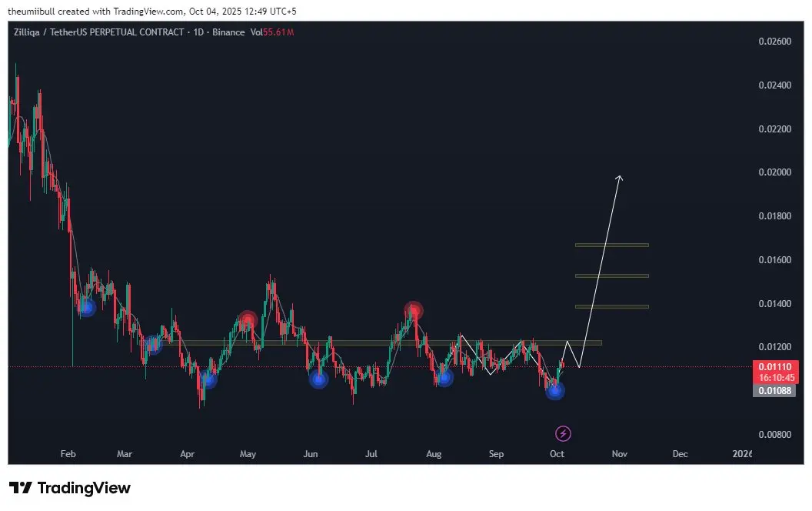Click the 0.01600 price axis label
The image size is (812, 511).
coord(775,259)
